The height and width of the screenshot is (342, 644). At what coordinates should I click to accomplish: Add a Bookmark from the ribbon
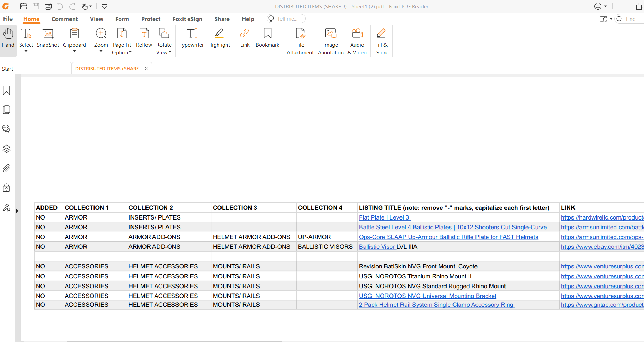click(268, 38)
